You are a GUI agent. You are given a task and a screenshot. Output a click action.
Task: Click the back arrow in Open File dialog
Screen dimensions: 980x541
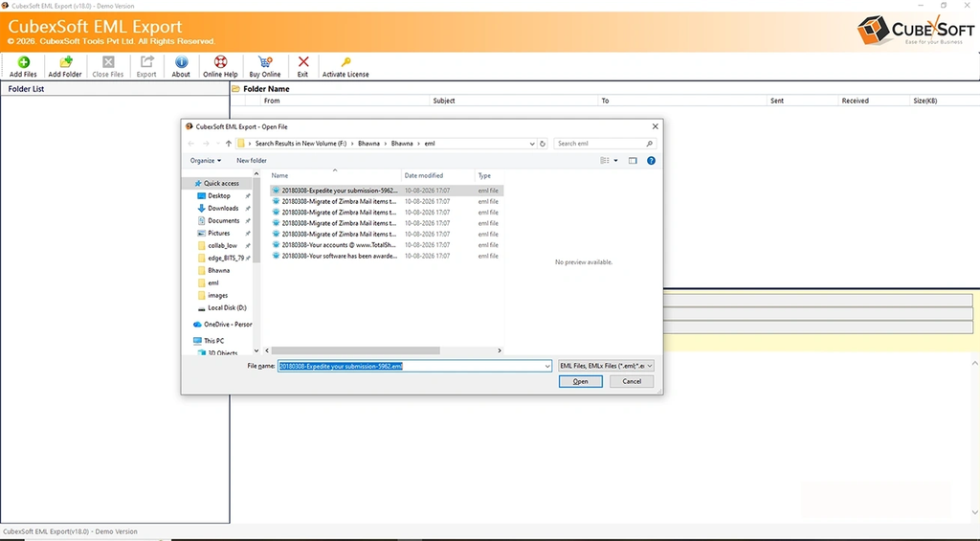click(x=191, y=144)
